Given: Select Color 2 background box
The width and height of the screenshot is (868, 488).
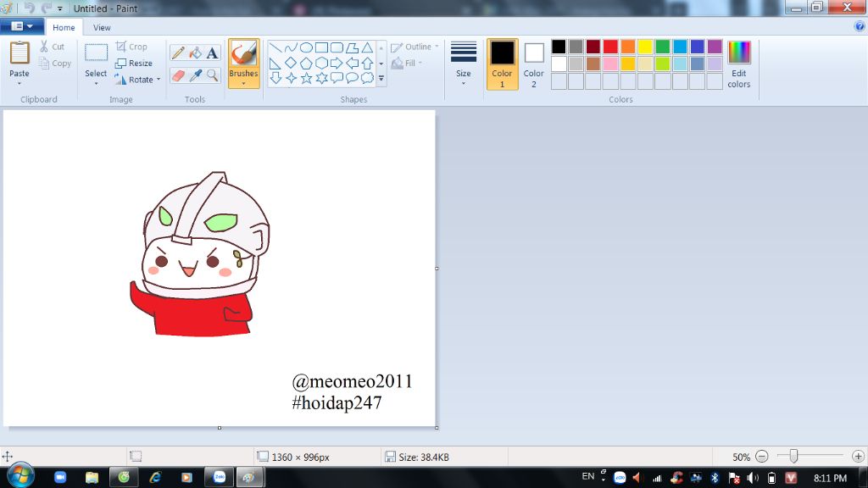Looking at the screenshot, I should 534,64.
